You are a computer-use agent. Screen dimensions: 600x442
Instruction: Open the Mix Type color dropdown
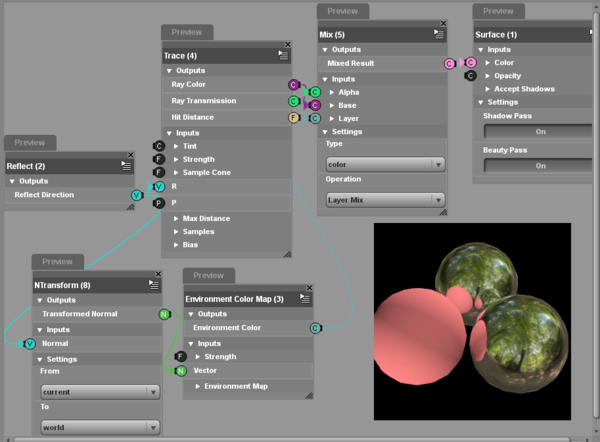pos(385,165)
